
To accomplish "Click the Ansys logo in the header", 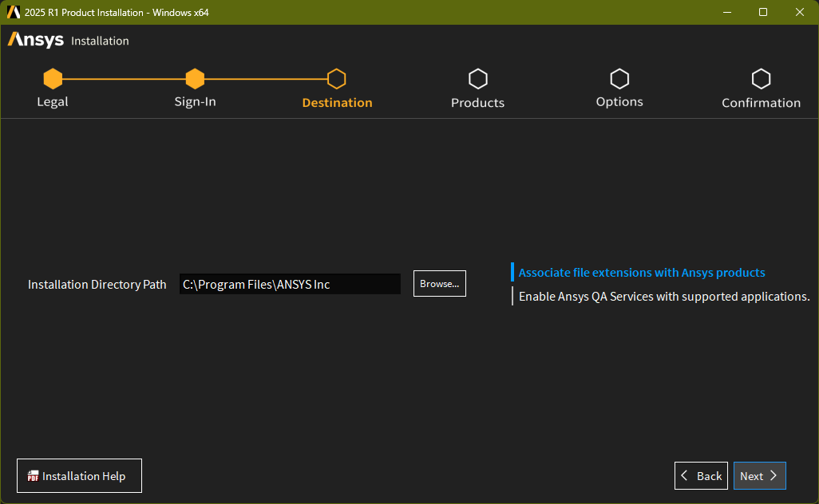I will (x=36, y=40).
